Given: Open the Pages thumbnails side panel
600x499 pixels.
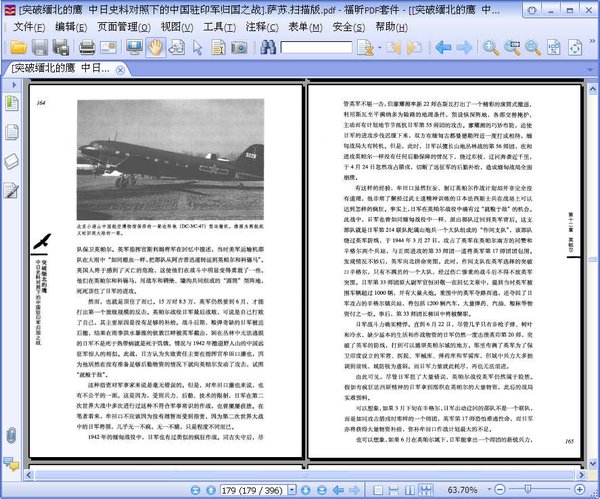Looking at the screenshot, I should tap(12, 132).
